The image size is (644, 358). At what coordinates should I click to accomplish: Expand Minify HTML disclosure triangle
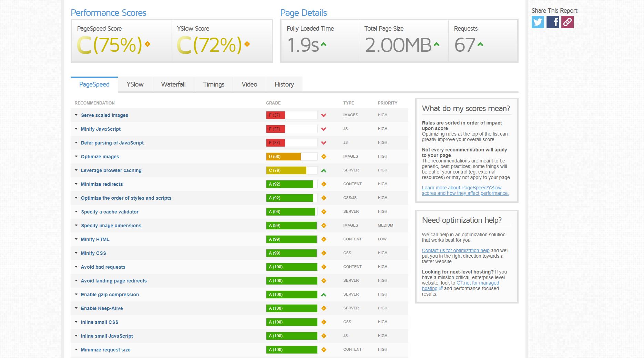pos(76,239)
